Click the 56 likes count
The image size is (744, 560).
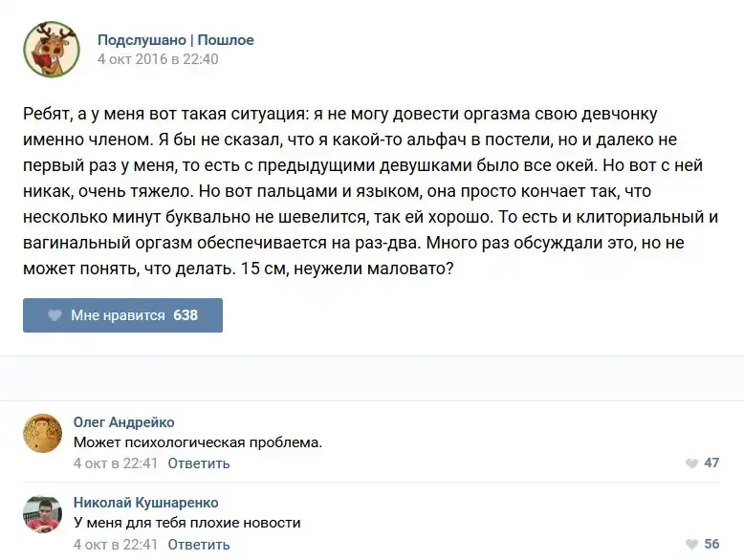711,545
